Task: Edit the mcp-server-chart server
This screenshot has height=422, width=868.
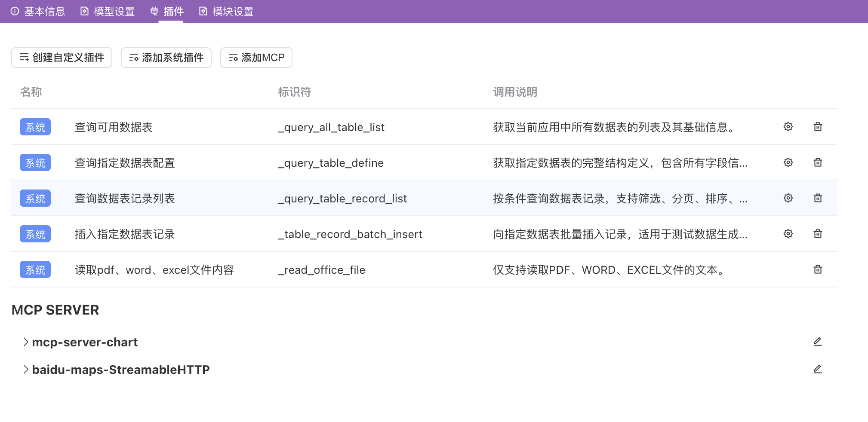Action: (818, 342)
